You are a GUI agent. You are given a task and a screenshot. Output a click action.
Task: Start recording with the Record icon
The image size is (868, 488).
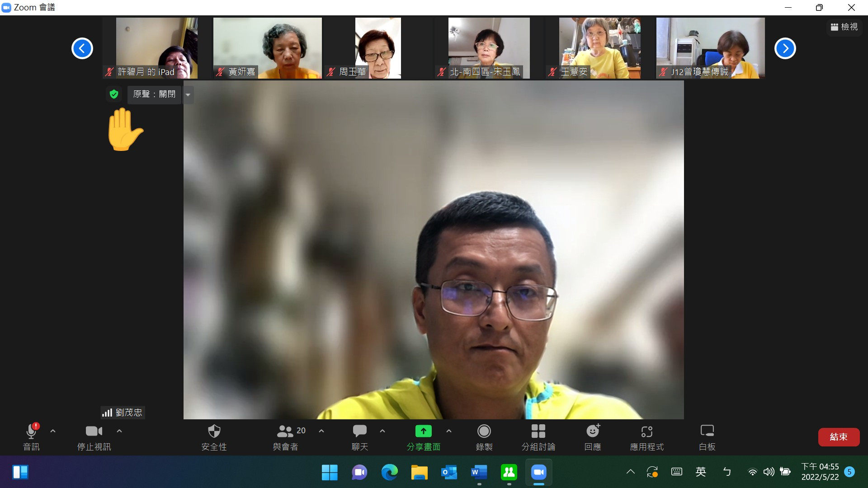[484, 432]
